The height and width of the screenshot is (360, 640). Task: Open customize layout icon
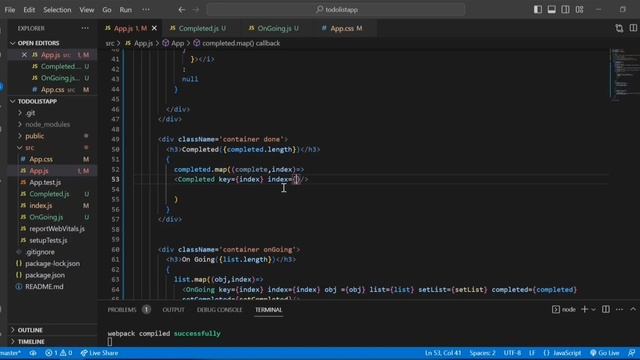pyautogui.click(x=579, y=9)
